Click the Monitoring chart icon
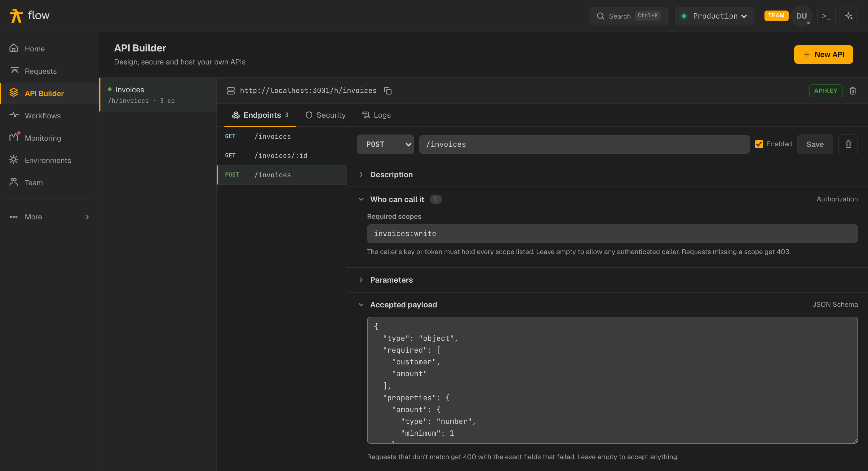 (x=13, y=137)
